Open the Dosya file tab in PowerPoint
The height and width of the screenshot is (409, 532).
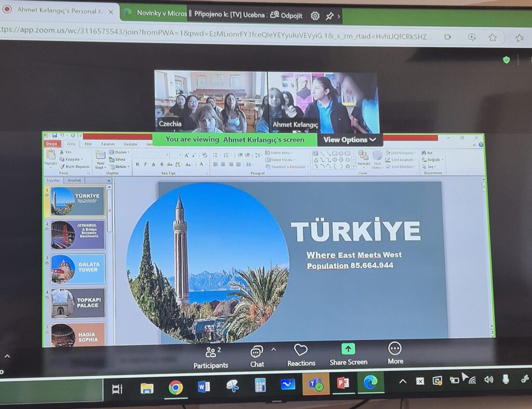tap(51, 144)
